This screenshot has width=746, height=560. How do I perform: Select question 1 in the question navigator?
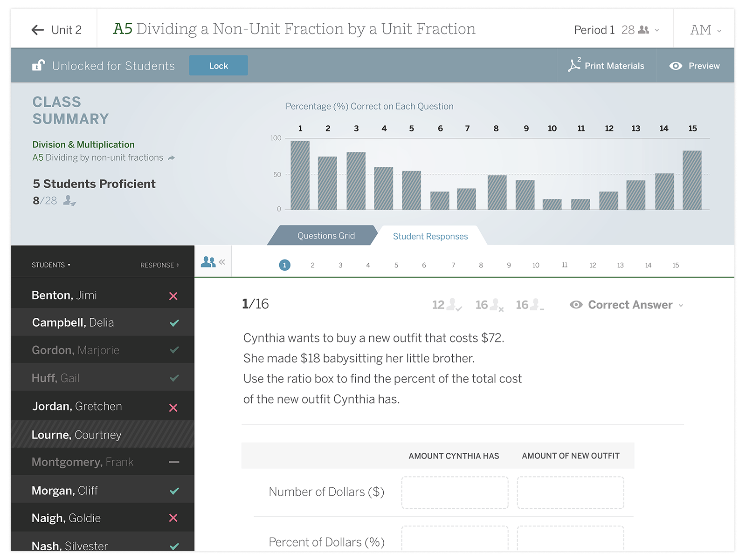point(284,265)
